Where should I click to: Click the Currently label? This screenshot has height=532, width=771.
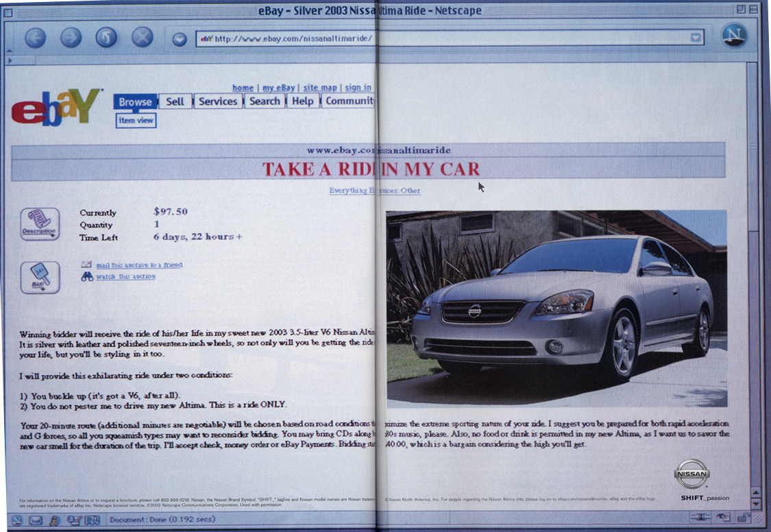[98, 213]
